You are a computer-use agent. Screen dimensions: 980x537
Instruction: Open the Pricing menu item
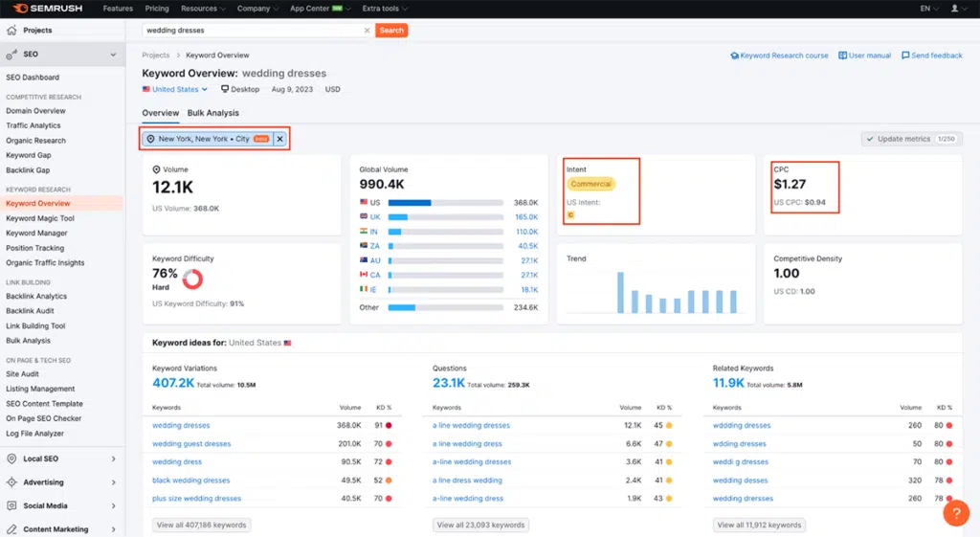[157, 8]
